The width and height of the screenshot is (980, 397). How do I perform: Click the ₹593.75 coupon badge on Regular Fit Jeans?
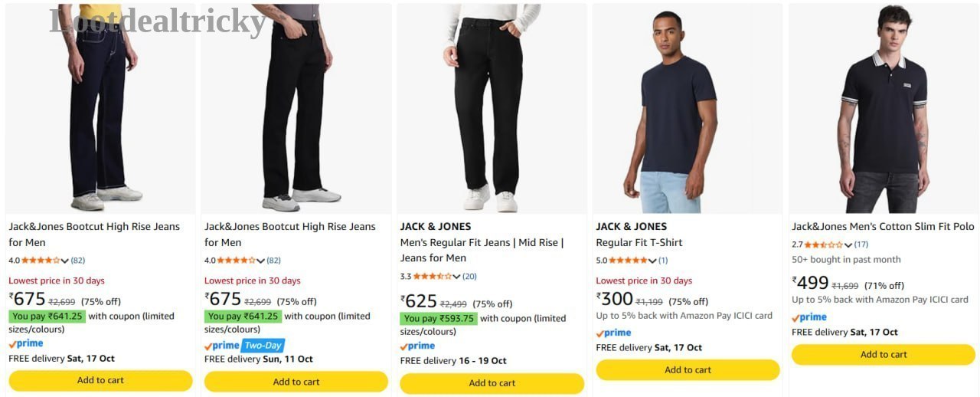coord(439,319)
